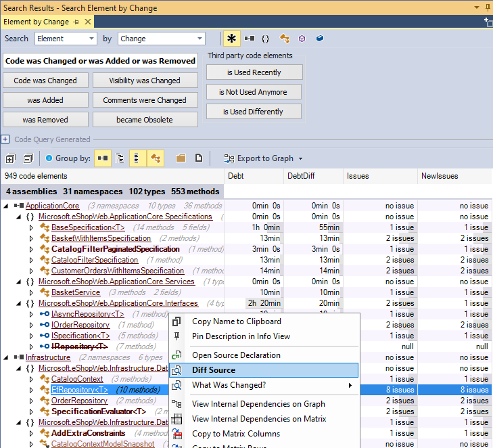Open the What Was Changed? submenu
The image size is (493, 448).
point(264,385)
